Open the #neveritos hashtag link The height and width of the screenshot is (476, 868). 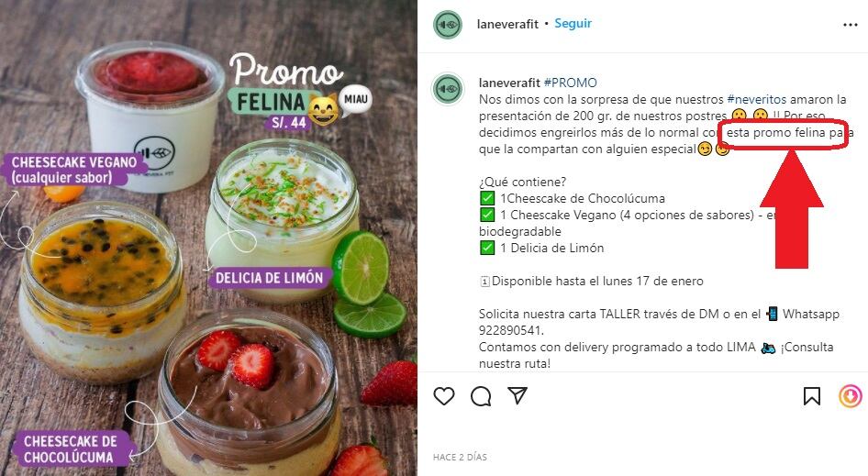pyautogui.click(x=756, y=100)
